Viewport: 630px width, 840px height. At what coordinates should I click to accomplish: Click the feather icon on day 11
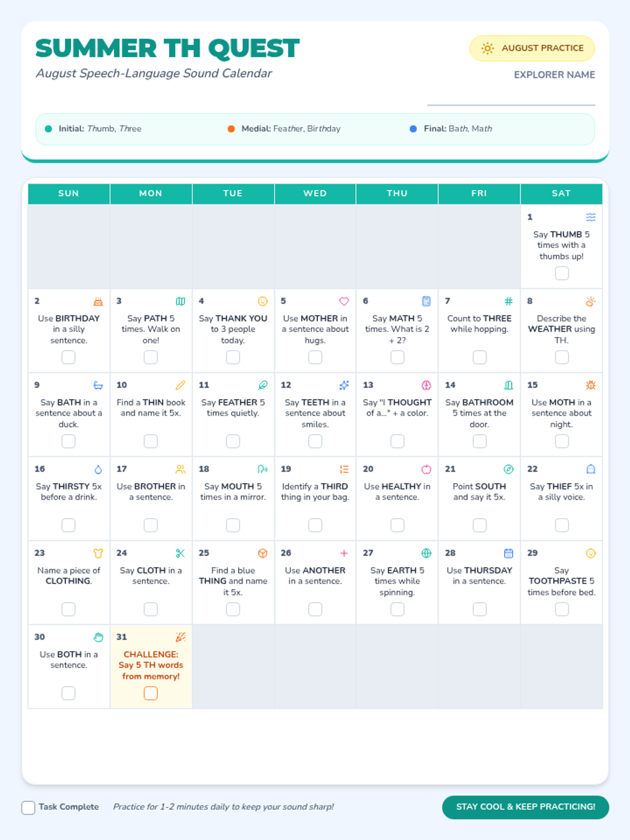pyautogui.click(x=262, y=385)
